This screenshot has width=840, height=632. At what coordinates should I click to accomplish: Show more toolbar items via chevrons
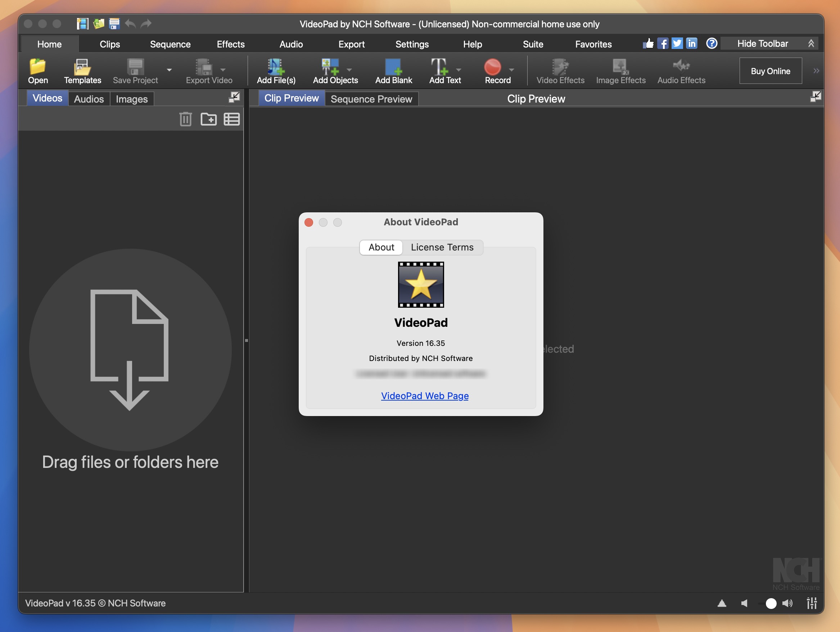click(816, 71)
